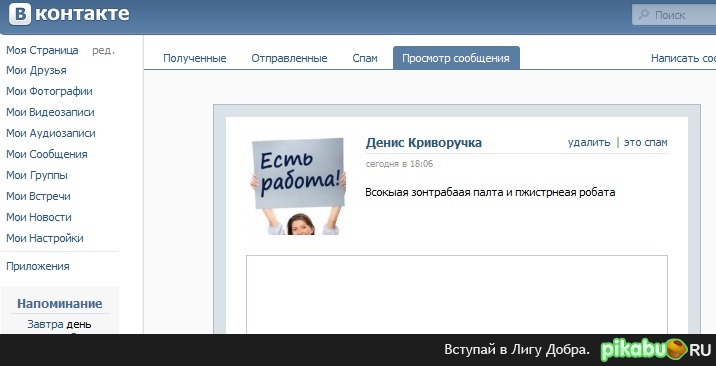Viewport: 716px width, 366px height.
Task: Click the VKontakte logo icon
Action: click(x=20, y=14)
